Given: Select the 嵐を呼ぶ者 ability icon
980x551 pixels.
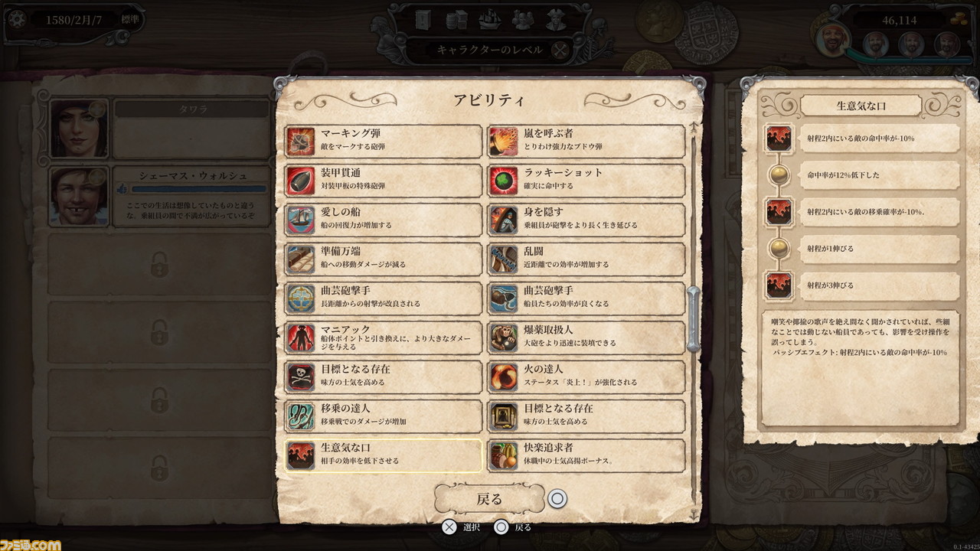Looking at the screenshot, I should pos(504,141).
